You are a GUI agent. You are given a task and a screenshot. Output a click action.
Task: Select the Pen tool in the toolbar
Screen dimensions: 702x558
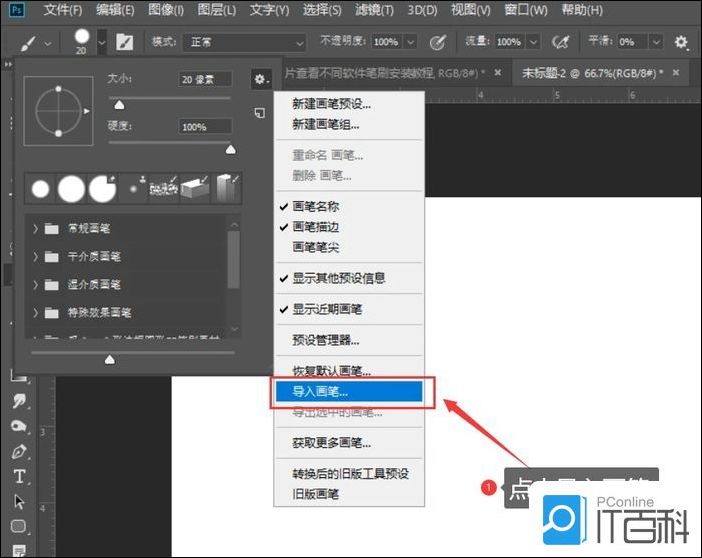pyautogui.click(x=18, y=451)
